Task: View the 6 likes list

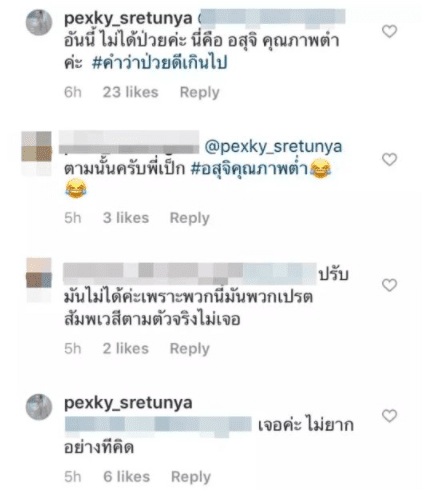Action: click(x=126, y=477)
